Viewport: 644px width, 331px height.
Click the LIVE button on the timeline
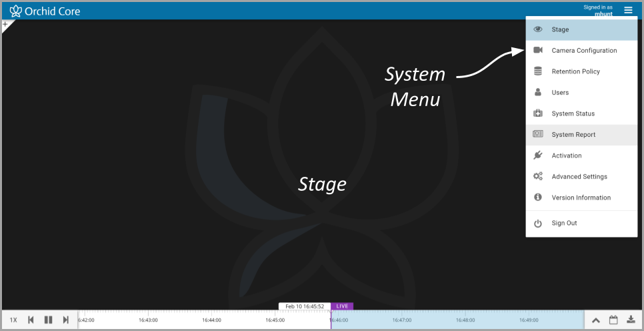342,306
